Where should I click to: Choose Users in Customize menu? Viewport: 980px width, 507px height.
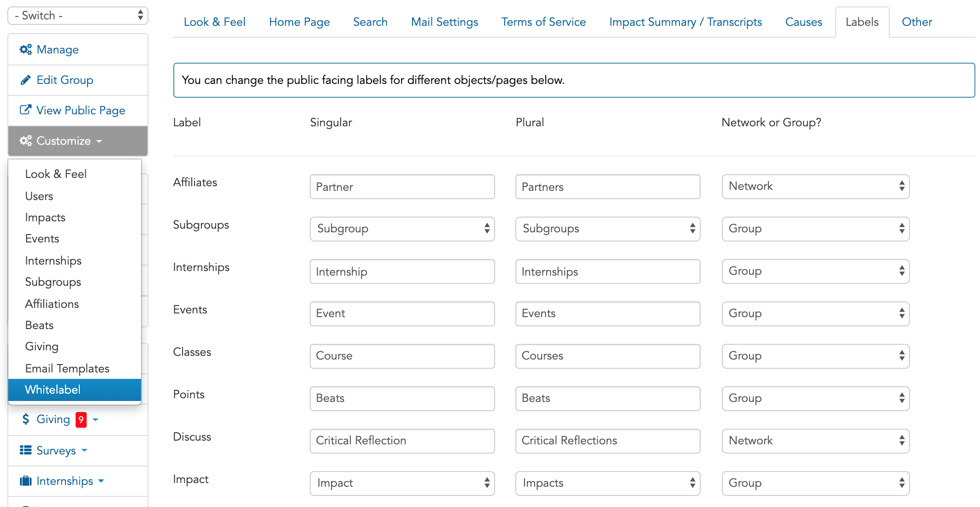click(75, 196)
